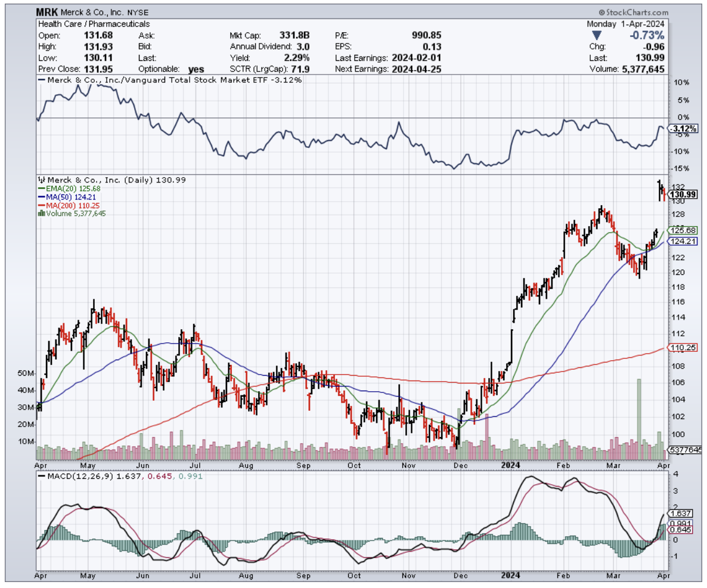The image size is (707, 588).
Task: Click the 110.25 MA(200) axis tag
Action: pyautogui.click(x=683, y=348)
